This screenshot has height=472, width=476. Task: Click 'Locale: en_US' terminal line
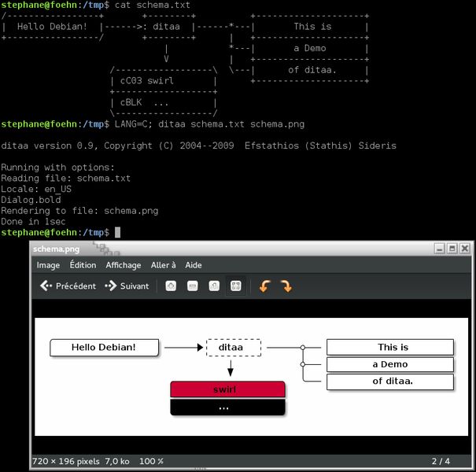pyautogui.click(x=36, y=189)
